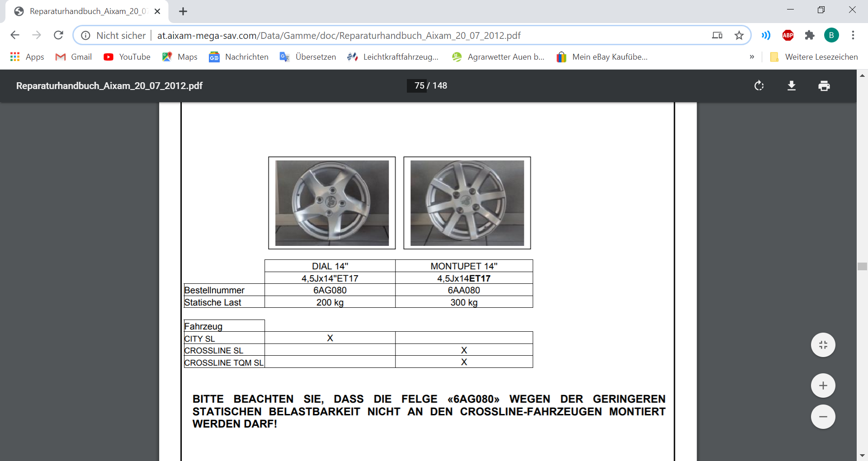This screenshot has width=868, height=461.
Task: Click the address bar URL
Action: coord(339,35)
